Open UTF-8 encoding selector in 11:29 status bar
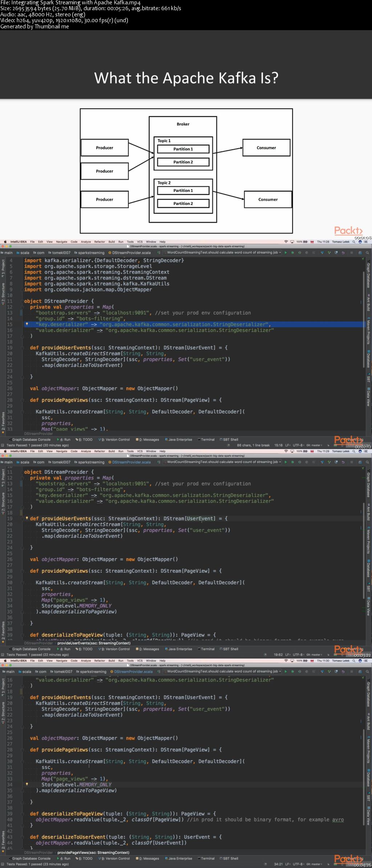This screenshot has width=372, height=868. tap(298, 655)
